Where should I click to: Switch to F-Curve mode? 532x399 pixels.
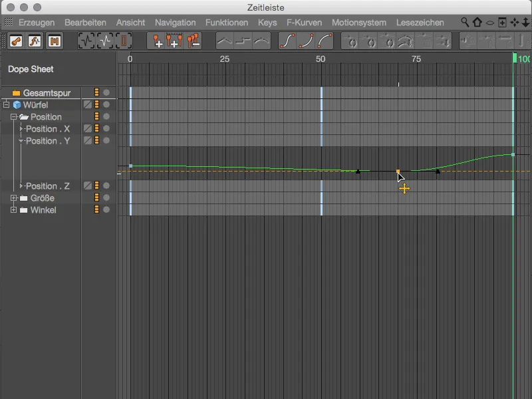[35, 41]
